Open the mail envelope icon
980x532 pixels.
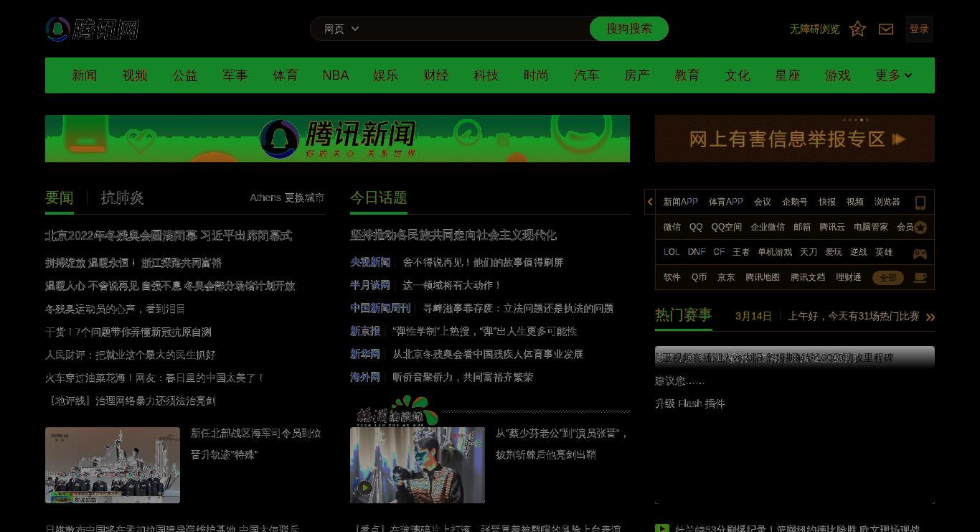click(x=886, y=29)
